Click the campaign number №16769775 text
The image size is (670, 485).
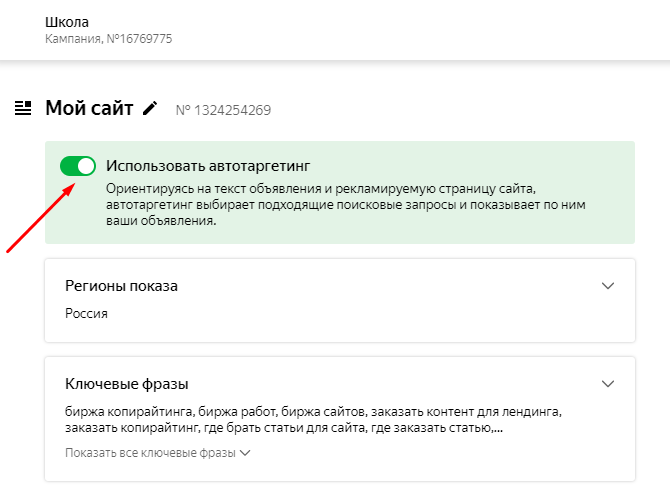(139, 39)
